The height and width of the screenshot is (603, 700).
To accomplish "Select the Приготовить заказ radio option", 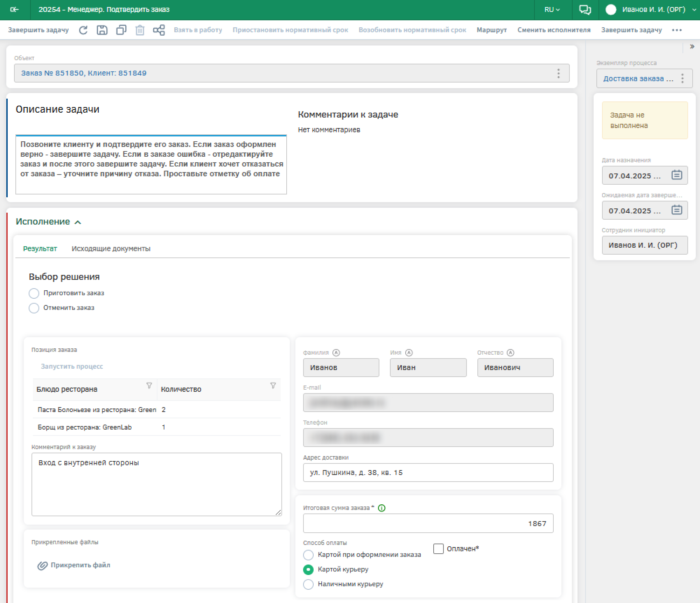I will [x=34, y=293].
